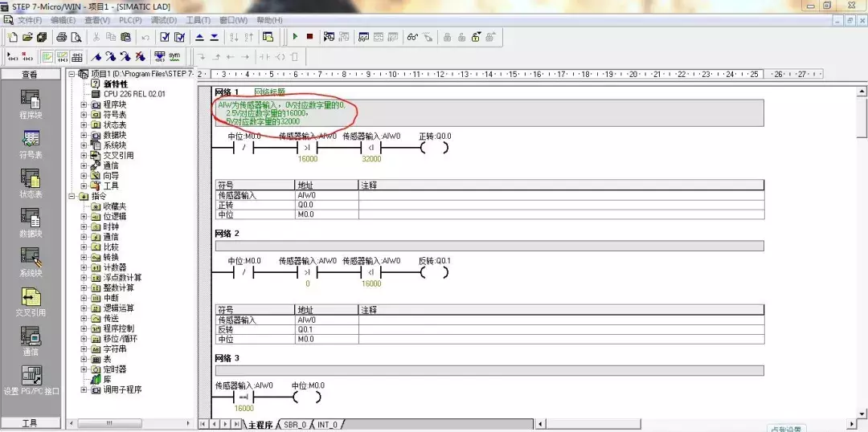This screenshot has height=432, width=868.
Task: Click the New Project toolbar icon
Action: (13, 37)
